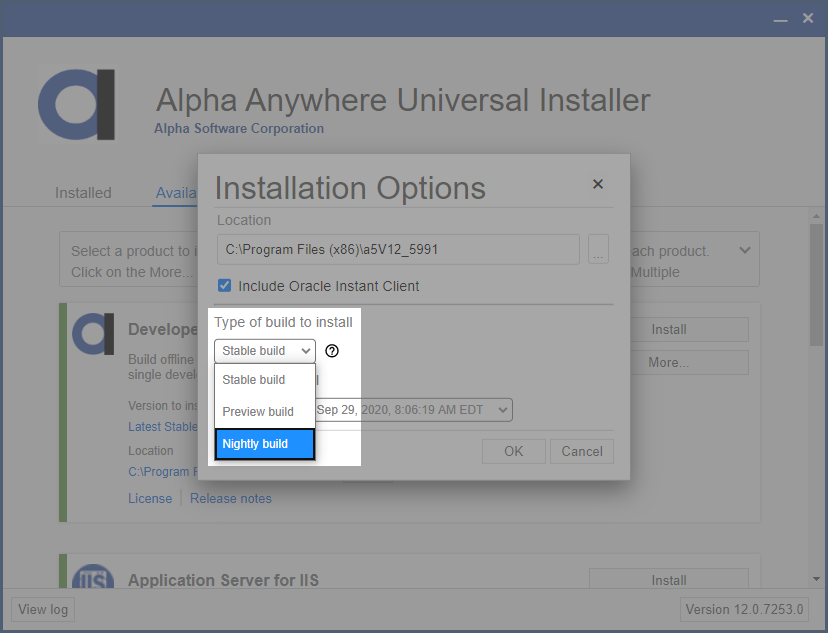Click the Developer edition product icon
This screenshot has width=828, height=633.
(93, 334)
